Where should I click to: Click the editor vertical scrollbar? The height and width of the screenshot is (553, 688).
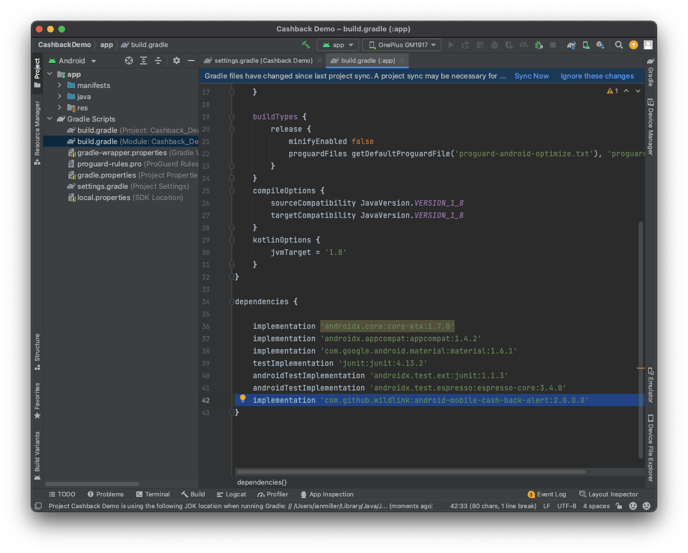click(x=641, y=300)
